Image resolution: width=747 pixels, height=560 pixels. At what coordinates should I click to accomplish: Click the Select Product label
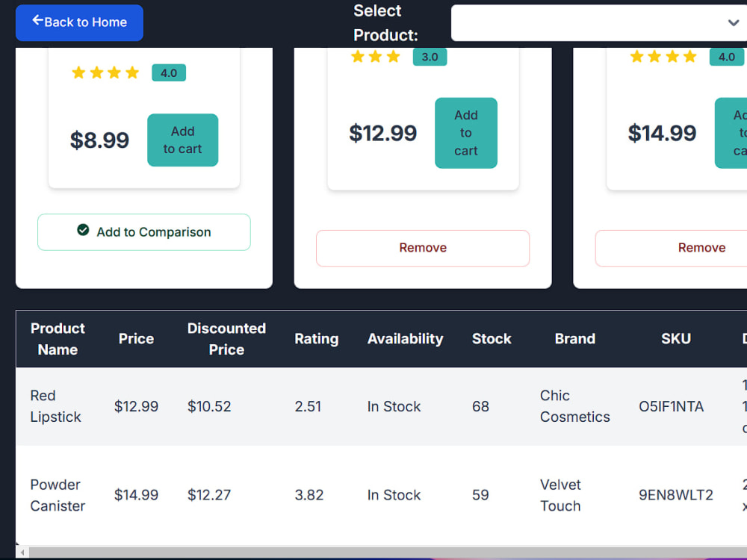(386, 23)
